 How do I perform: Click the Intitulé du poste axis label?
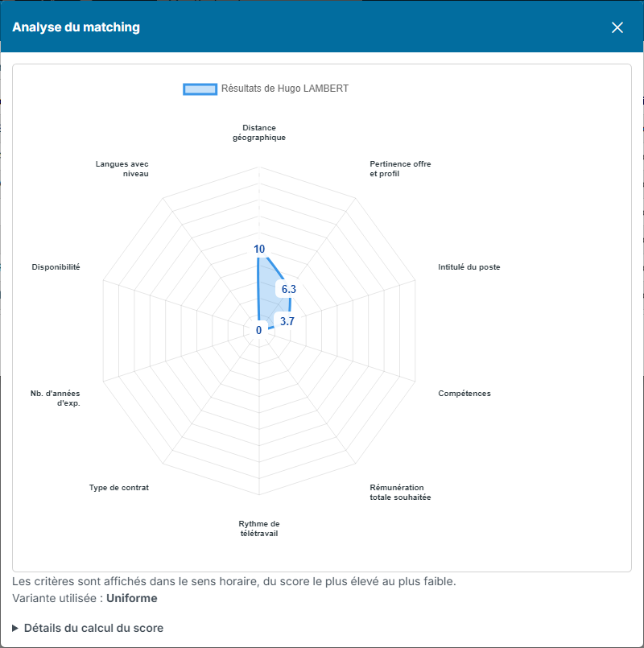[469, 267]
